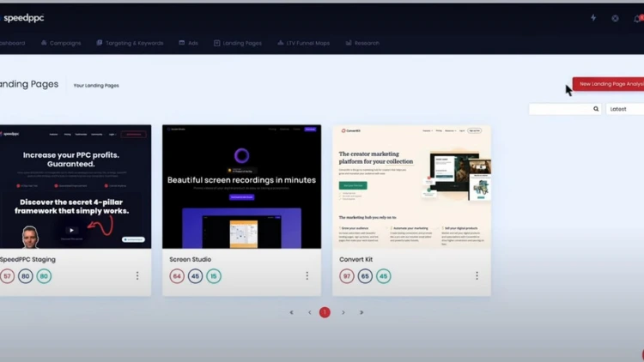Image resolution: width=644 pixels, height=362 pixels.
Task: Click Screen Studio blue score 45
Action: [195, 276]
